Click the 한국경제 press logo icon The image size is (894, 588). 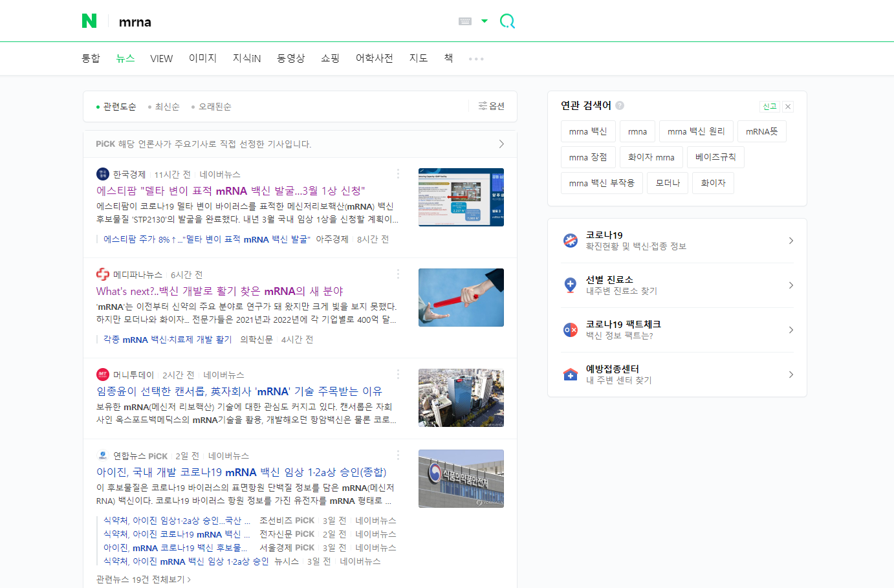[x=103, y=174]
